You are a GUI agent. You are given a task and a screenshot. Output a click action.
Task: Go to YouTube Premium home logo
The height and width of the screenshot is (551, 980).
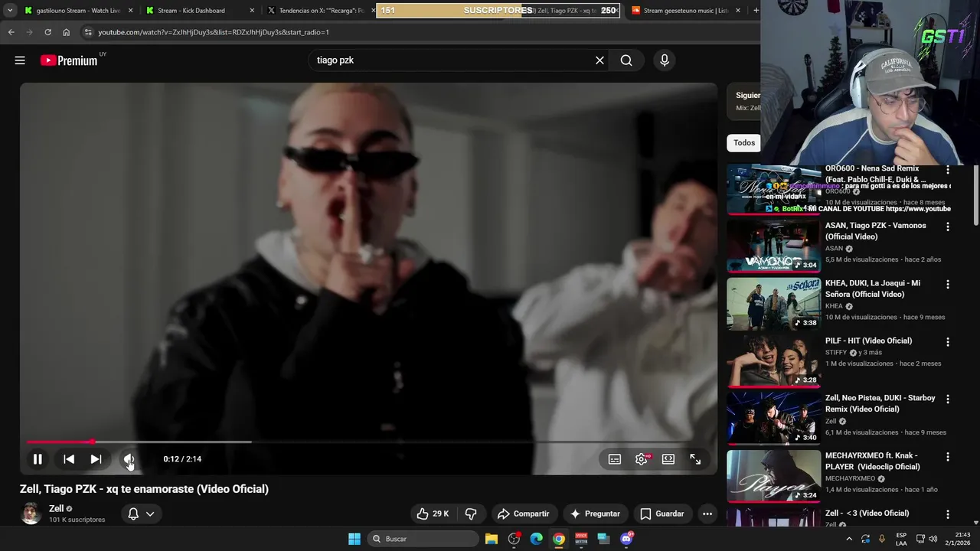[69, 60]
